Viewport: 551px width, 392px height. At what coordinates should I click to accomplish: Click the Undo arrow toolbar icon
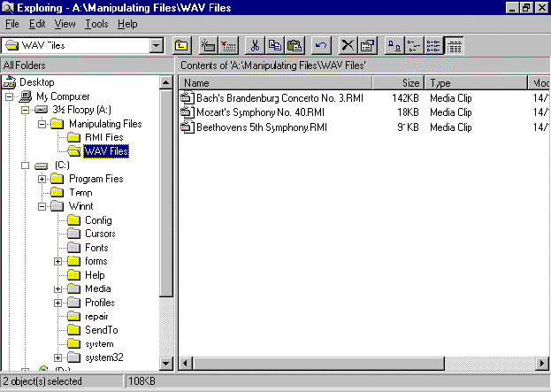click(x=321, y=45)
